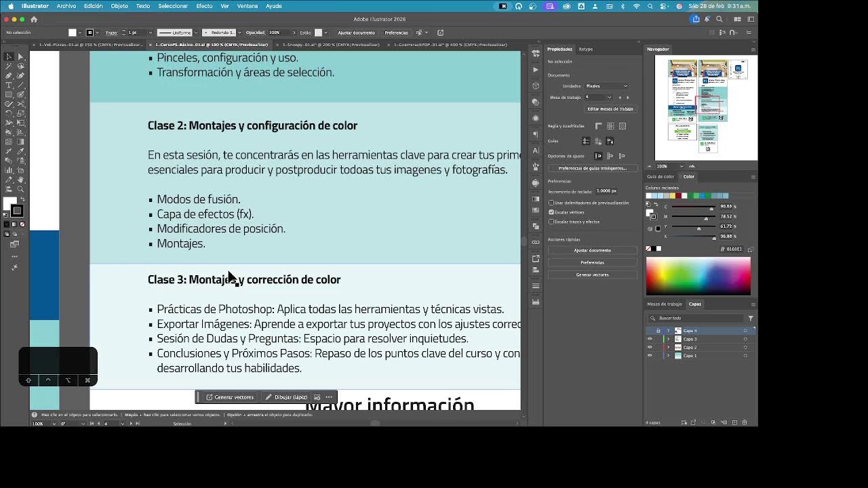Select the Magic Wand tool
Screen dimensions: 868x488
[9, 66]
